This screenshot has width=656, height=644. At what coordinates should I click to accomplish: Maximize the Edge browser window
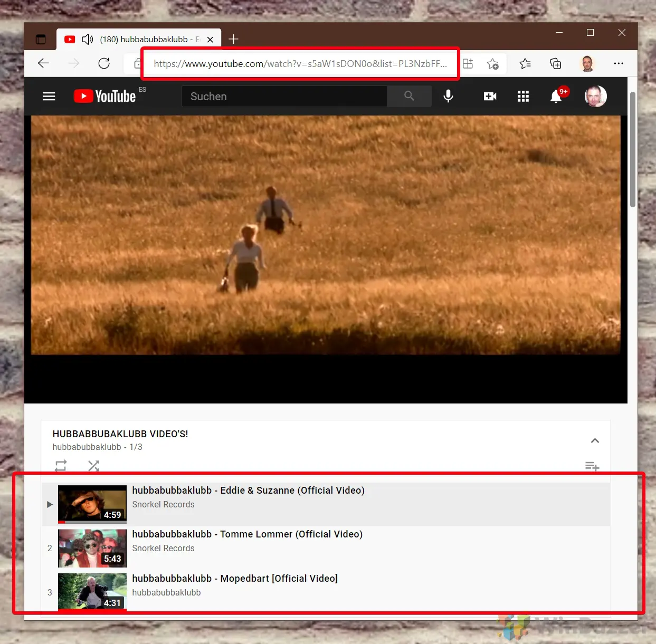pos(590,33)
